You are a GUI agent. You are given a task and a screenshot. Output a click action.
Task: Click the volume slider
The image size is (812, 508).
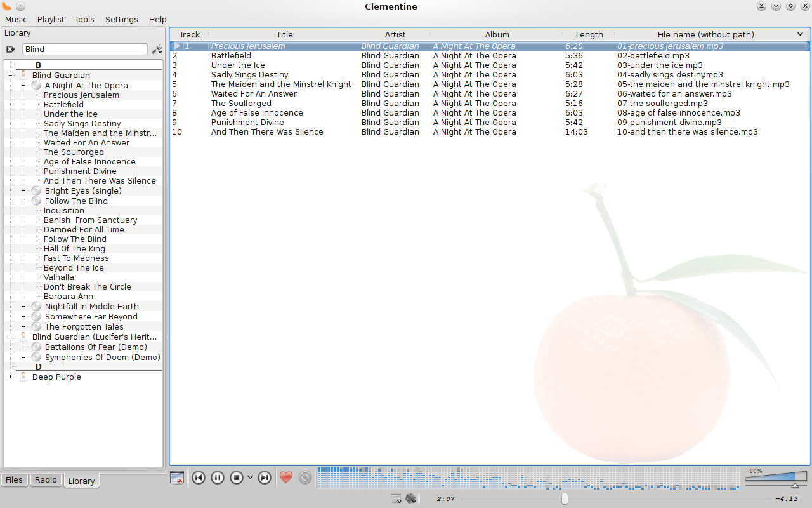point(776,477)
